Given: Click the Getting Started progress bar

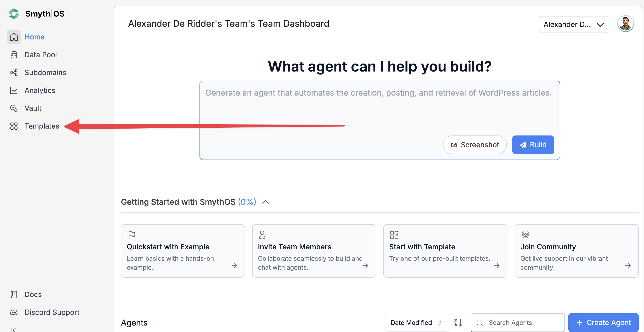Looking at the screenshot, I should [x=379, y=213].
